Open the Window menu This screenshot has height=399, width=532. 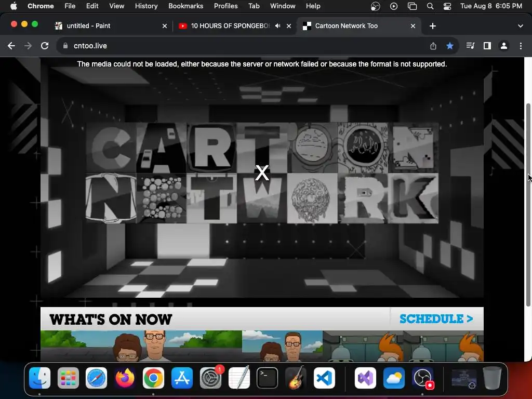283,6
